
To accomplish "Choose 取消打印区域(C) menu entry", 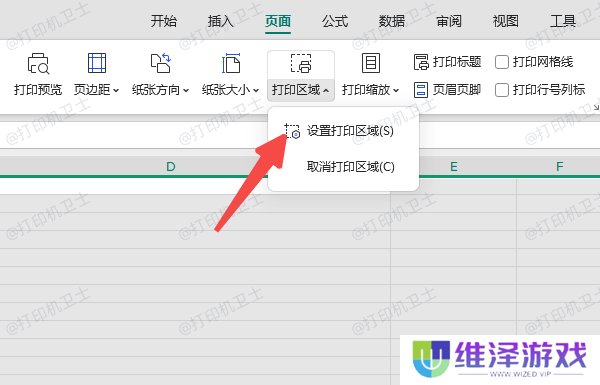I will pos(343,167).
